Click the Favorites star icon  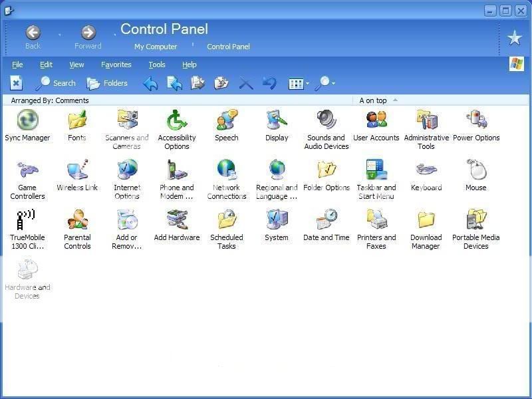(515, 38)
